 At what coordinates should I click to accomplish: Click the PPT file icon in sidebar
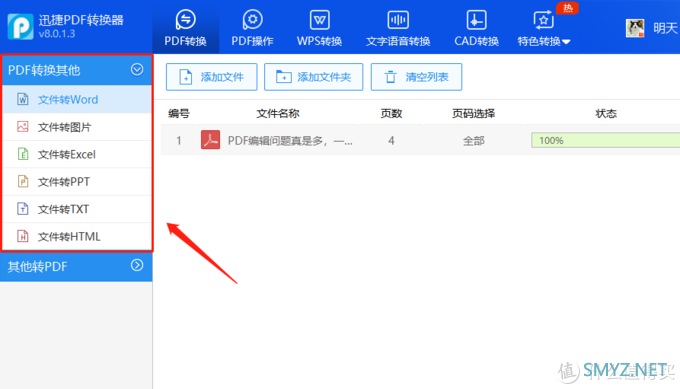23,181
